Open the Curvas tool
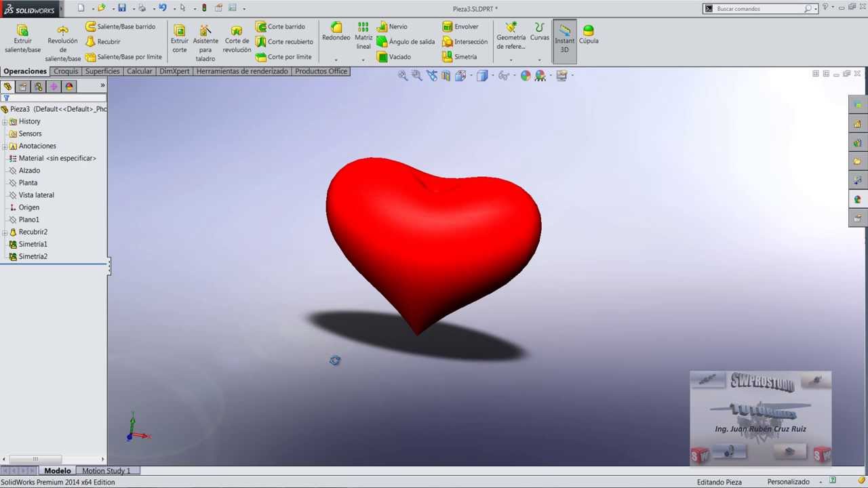This screenshot has height=488, width=868. [x=540, y=32]
